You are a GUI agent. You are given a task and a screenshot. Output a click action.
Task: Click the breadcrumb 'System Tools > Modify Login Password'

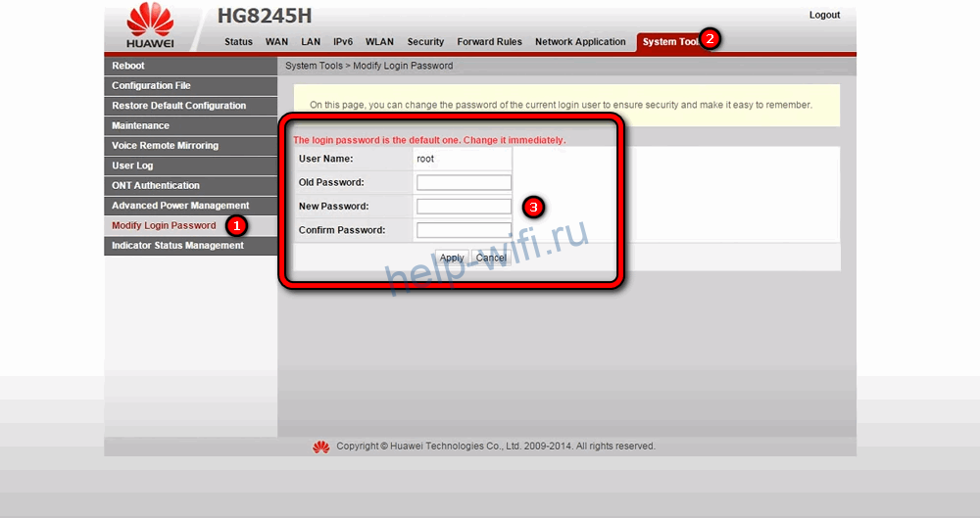[368, 66]
